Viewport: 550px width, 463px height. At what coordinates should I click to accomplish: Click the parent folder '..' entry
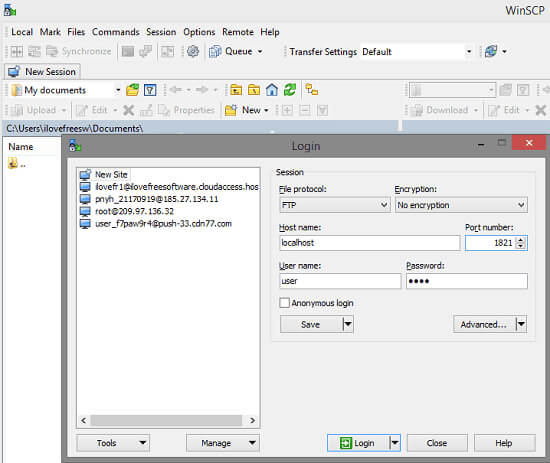[x=17, y=163]
